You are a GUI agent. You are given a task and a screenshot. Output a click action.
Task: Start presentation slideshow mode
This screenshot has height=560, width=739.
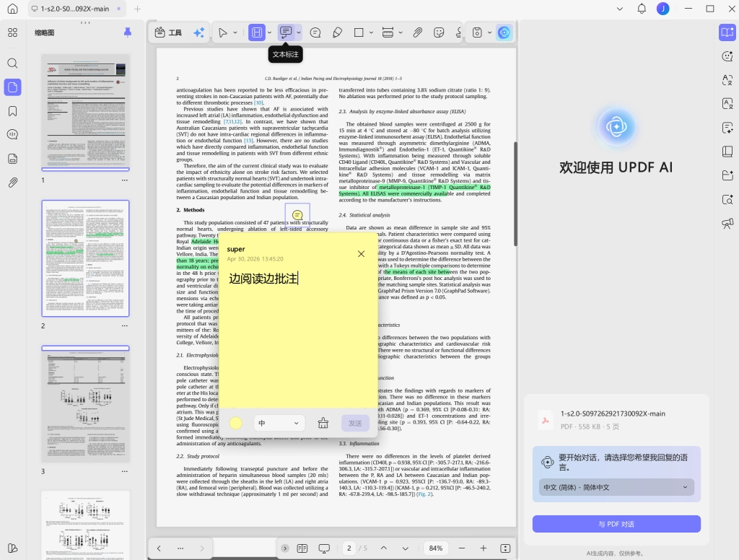[324, 548]
